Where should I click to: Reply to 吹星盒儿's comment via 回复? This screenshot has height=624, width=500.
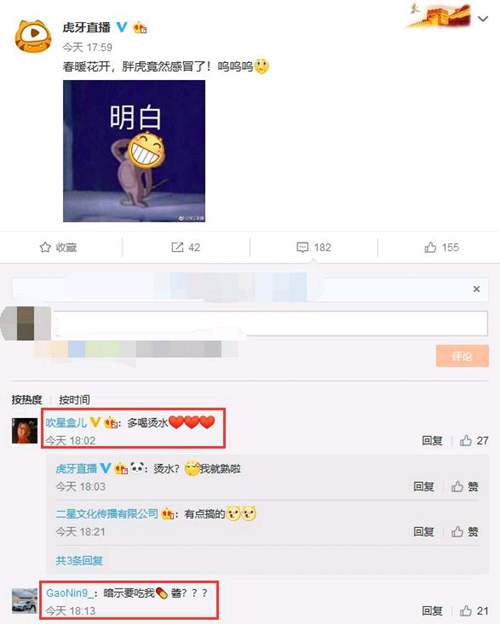click(x=432, y=441)
